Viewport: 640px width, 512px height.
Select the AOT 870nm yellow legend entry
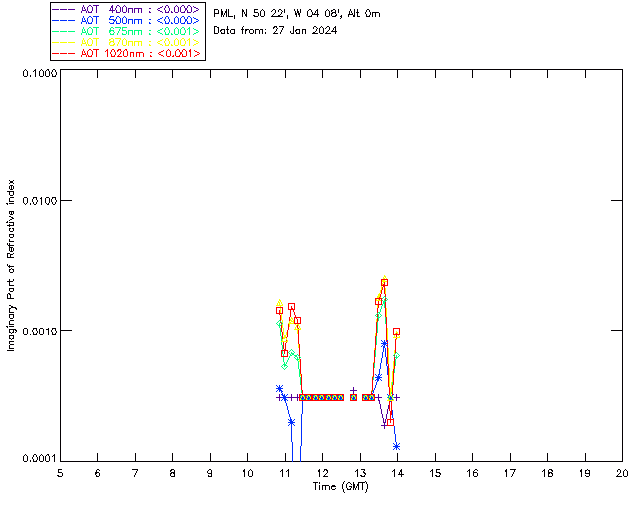127,42
